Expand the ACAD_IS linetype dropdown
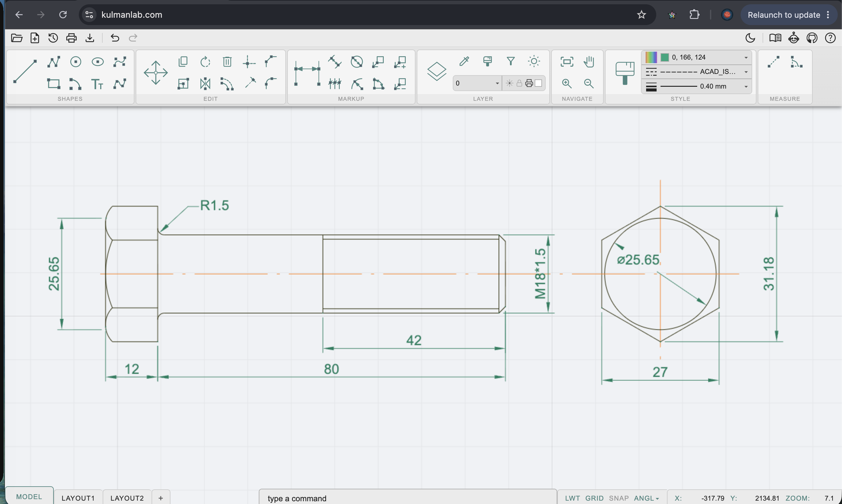This screenshot has width=842, height=504. 746,72
